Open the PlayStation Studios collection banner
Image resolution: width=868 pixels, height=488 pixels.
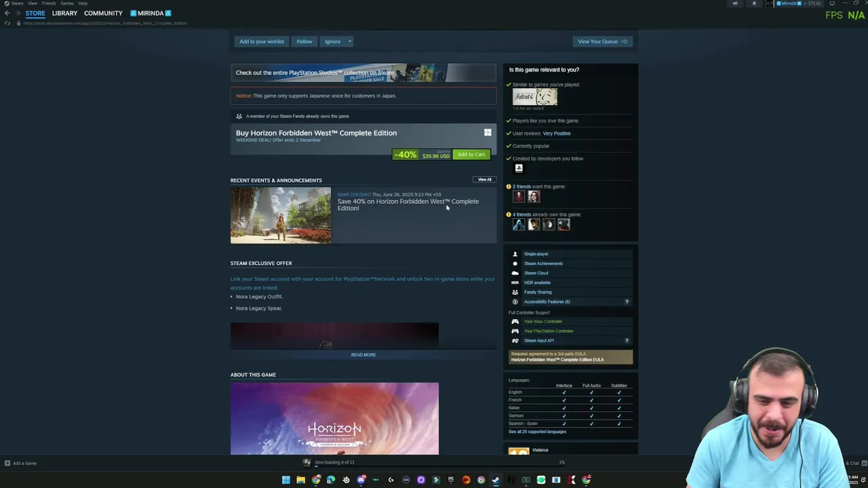(x=363, y=73)
